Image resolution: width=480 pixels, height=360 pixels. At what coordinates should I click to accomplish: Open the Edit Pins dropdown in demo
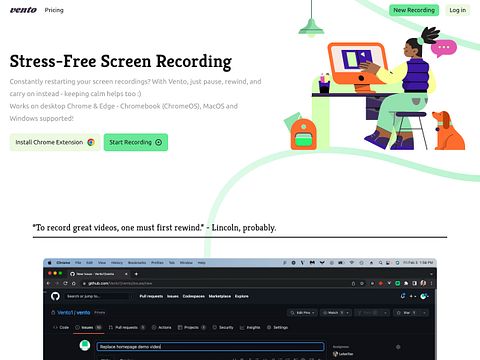[302, 313]
